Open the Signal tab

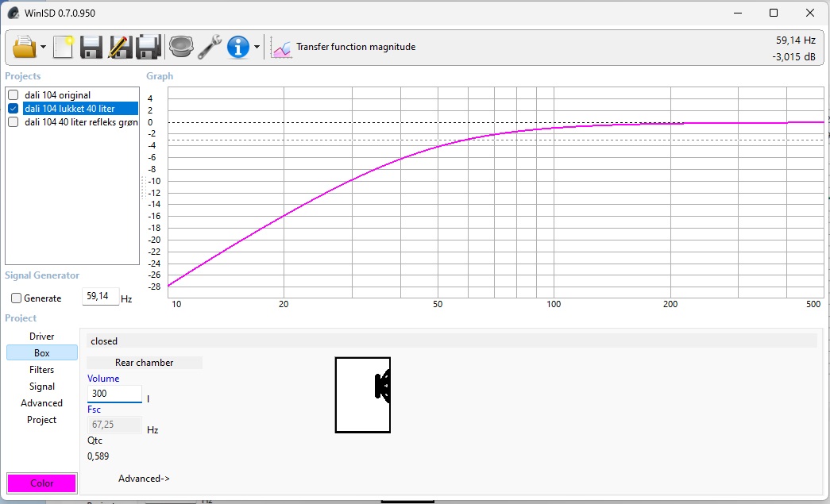(42, 387)
